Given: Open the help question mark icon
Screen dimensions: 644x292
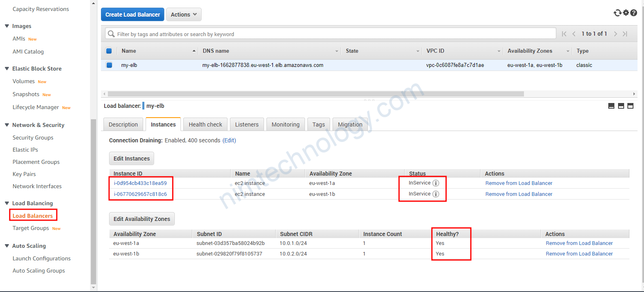Looking at the screenshot, I should (x=633, y=13).
